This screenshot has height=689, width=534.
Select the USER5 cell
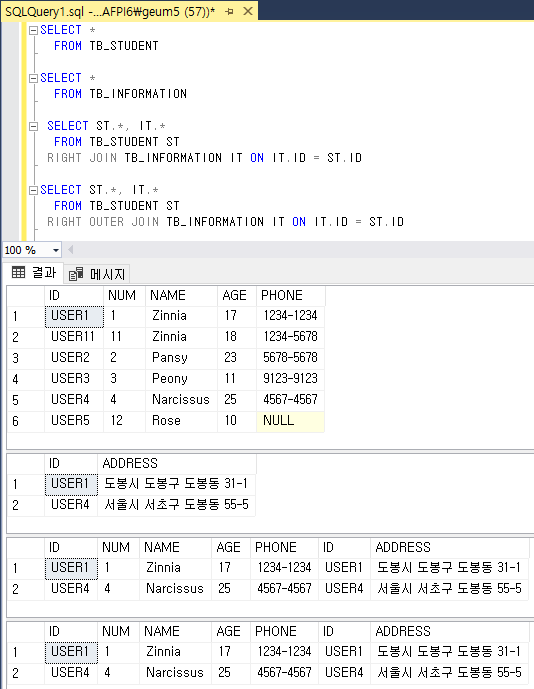click(74, 421)
